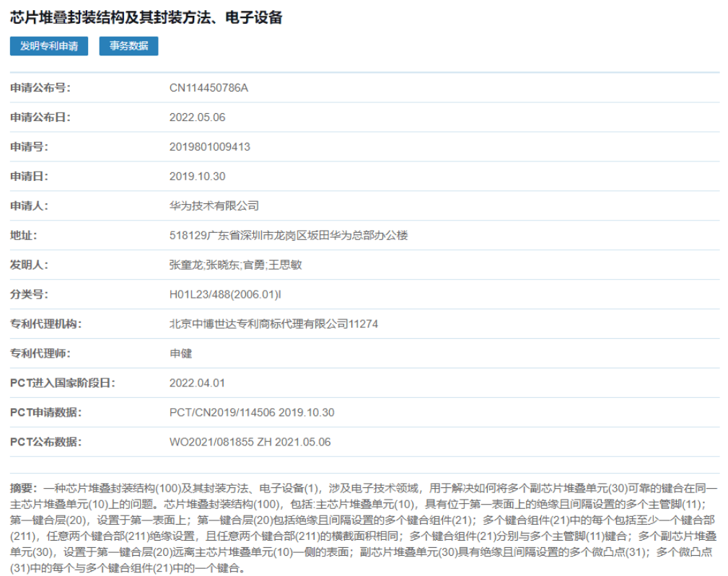Click the 申请公布日 label
This screenshot has width=728, height=576.
coord(40,118)
